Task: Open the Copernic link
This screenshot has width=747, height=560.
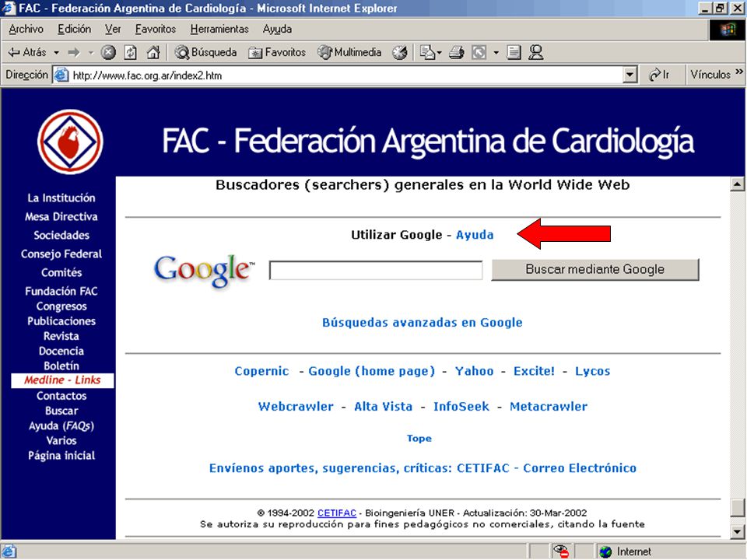Action: point(261,371)
